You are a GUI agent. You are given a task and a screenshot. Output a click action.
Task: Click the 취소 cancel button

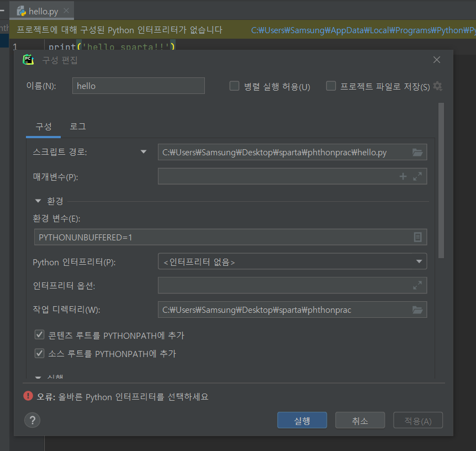pos(360,420)
